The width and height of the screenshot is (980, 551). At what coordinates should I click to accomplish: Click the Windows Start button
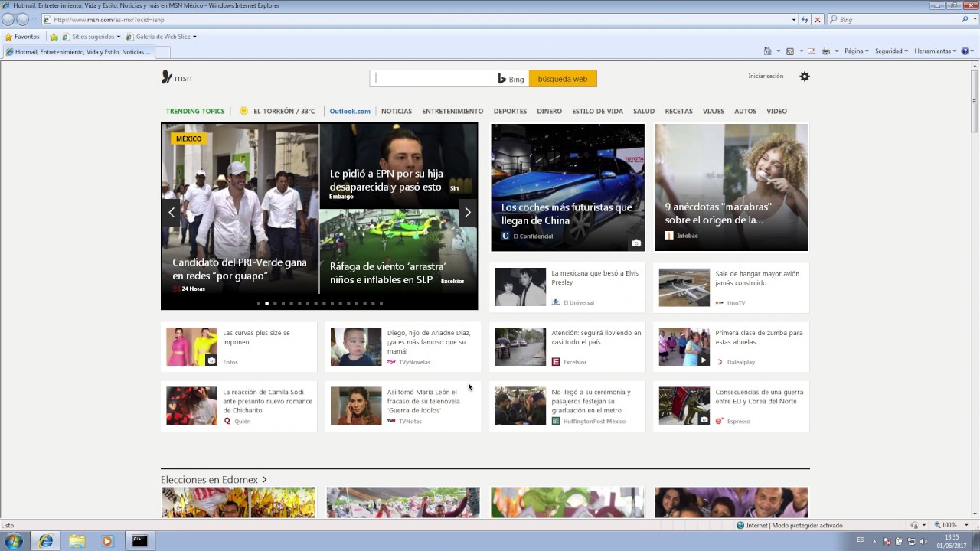(13, 541)
